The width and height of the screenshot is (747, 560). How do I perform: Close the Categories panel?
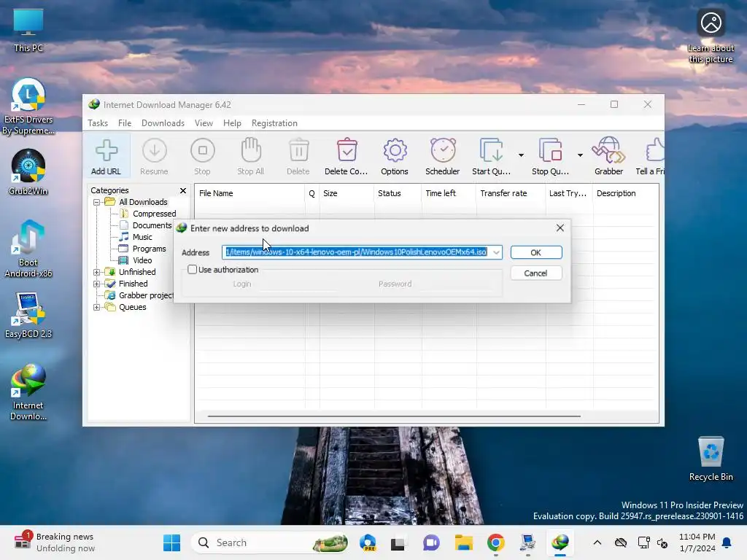pyautogui.click(x=183, y=190)
